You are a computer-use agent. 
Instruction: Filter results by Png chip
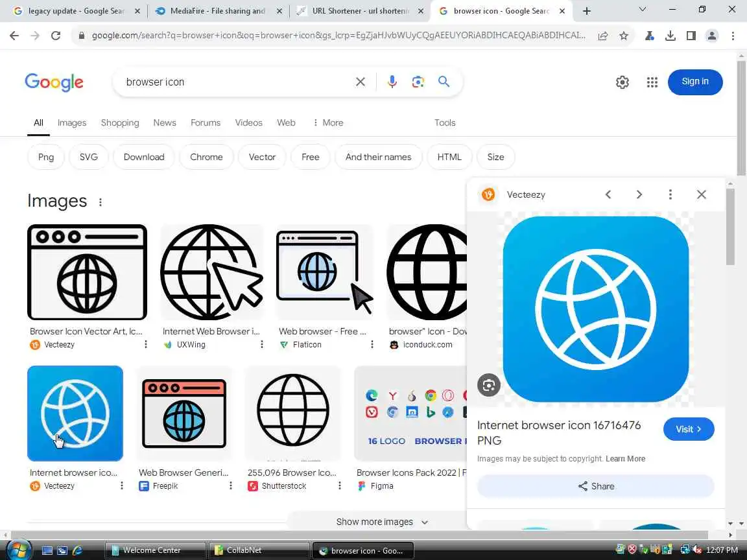click(x=46, y=157)
